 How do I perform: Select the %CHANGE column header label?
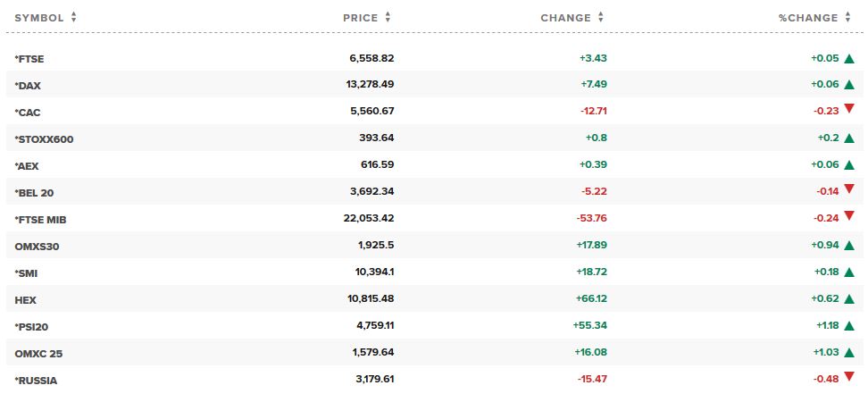tap(808, 18)
